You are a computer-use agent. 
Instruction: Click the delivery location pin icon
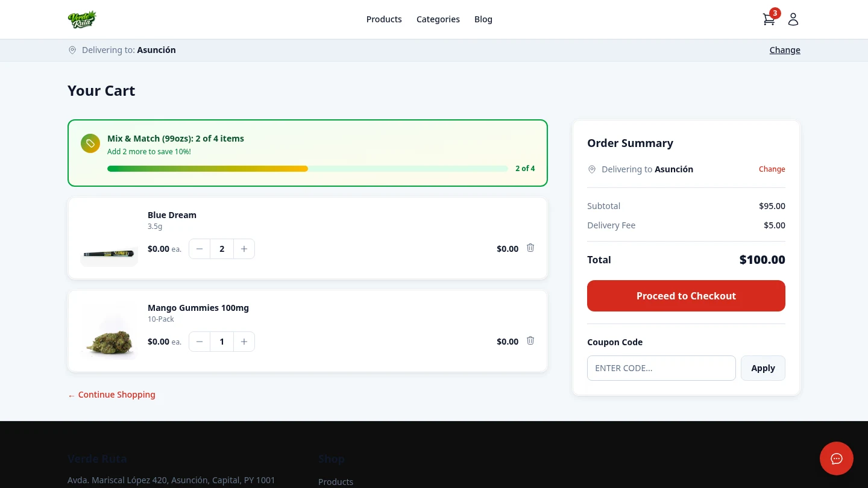(72, 50)
